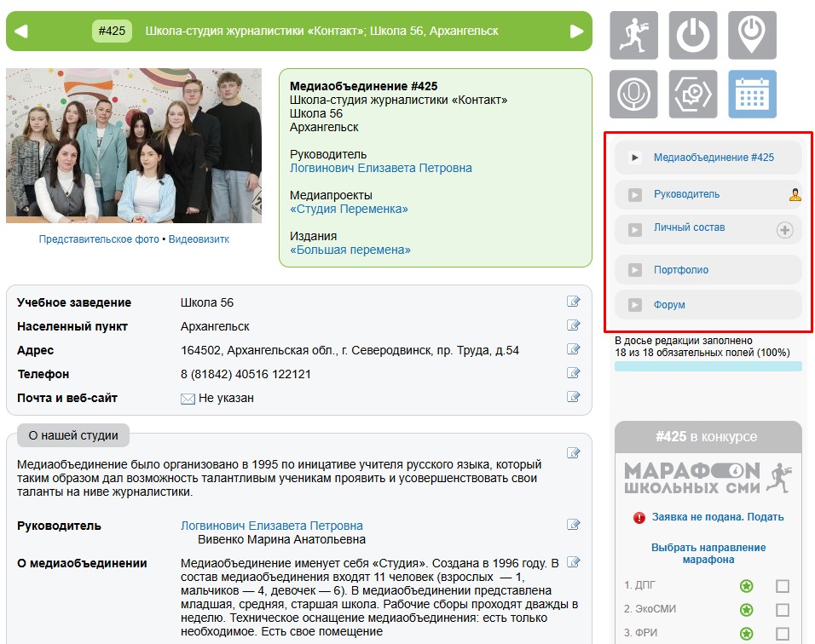This screenshot has width=815, height=644.
Task: Enable the ЭкоСМИ direction checkbox
Action: click(x=782, y=610)
